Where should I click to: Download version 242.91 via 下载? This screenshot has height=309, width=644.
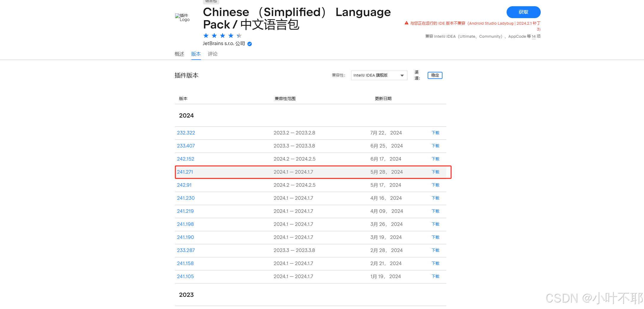pyautogui.click(x=435, y=185)
